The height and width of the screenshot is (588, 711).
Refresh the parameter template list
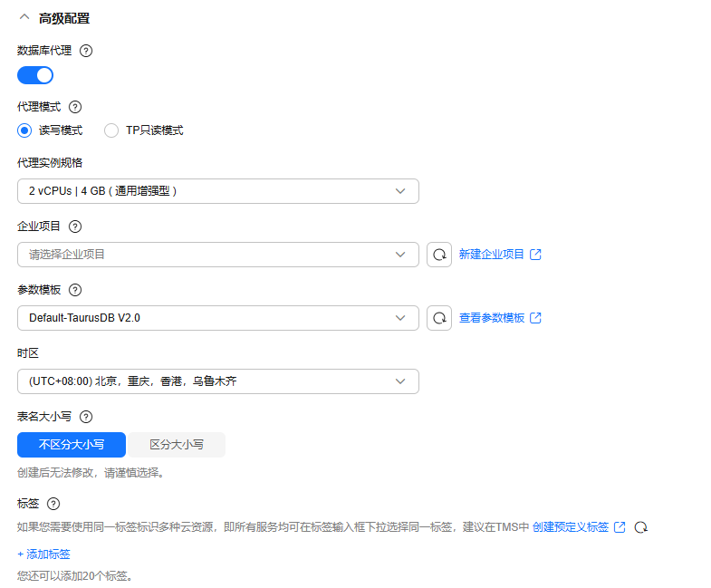pos(439,318)
